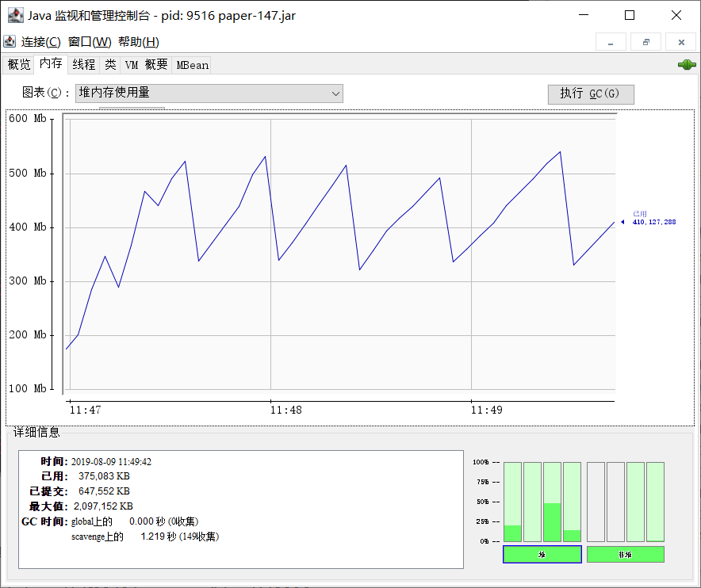Minimize the main JConsole window

click(x=584, y=15)
